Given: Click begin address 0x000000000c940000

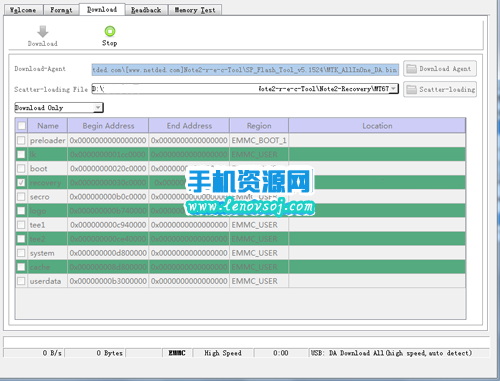Looking at the screenshot, I should pos(108,225).
